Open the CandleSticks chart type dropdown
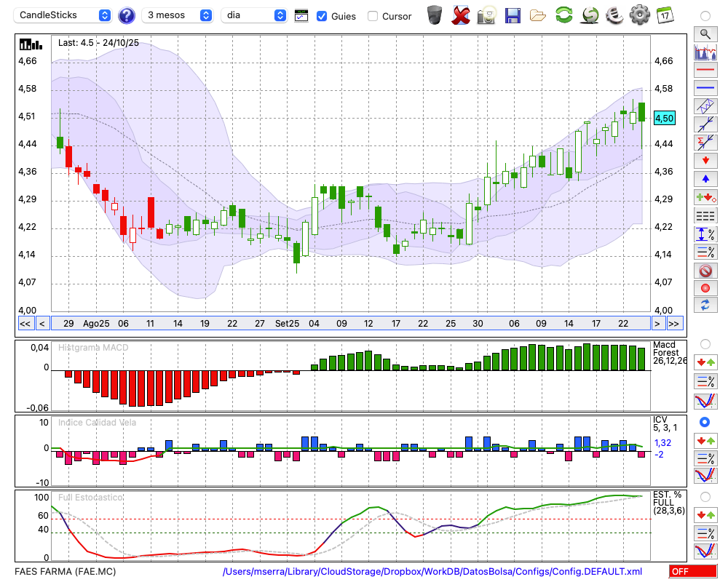Viewport: 728px width, 582px height. coord(63,15)
